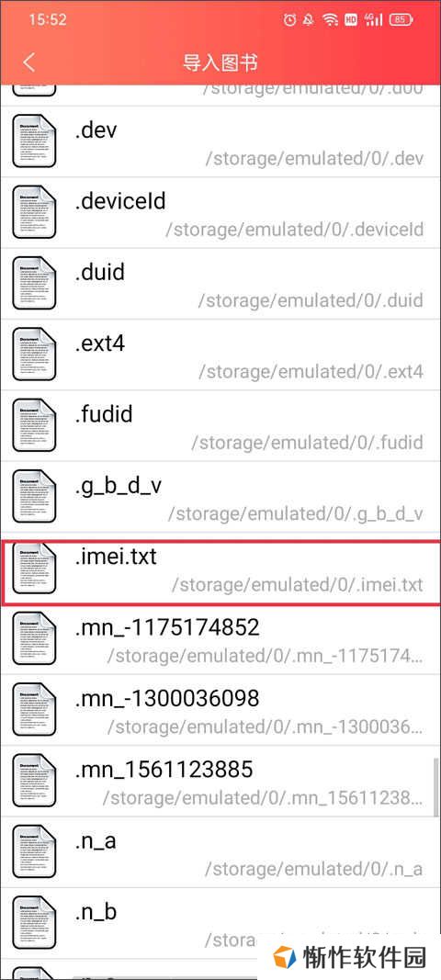Screen dimensions: 441x980
Task: Tap the .n_b file name
Action: coord(96,912)
